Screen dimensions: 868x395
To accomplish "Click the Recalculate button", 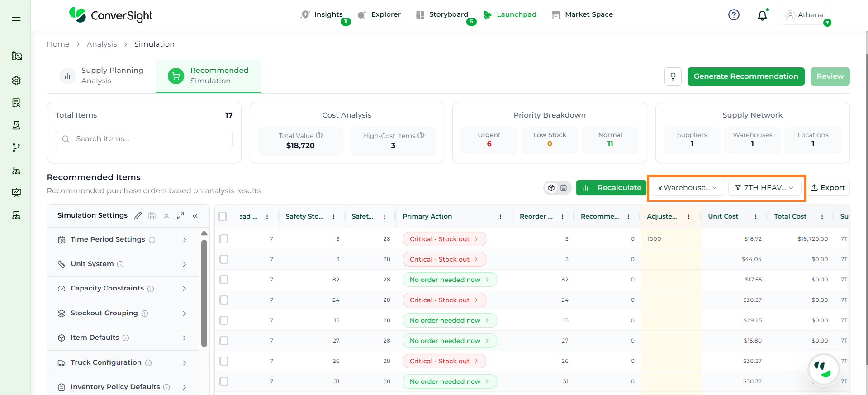I will (611, 188).
